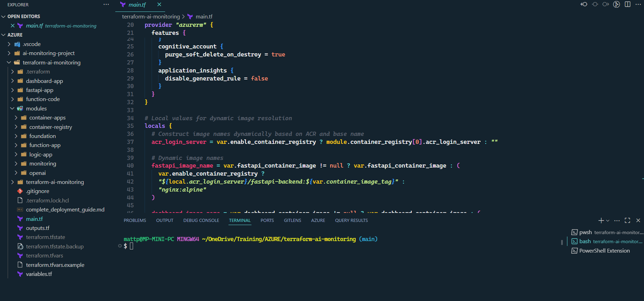Expand container-registry module folder
The width and height of the screenshot is (644, 301).
16,127
